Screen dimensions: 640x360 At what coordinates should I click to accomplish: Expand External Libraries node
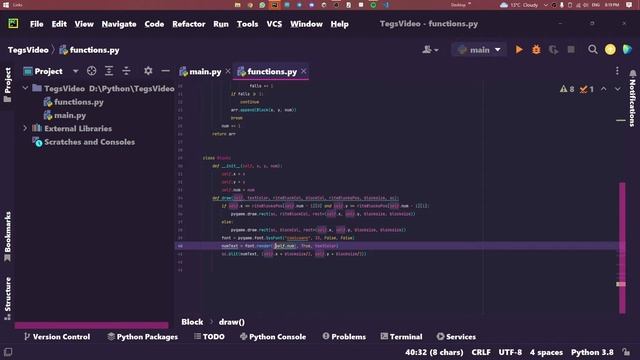[x=25, y=128]
